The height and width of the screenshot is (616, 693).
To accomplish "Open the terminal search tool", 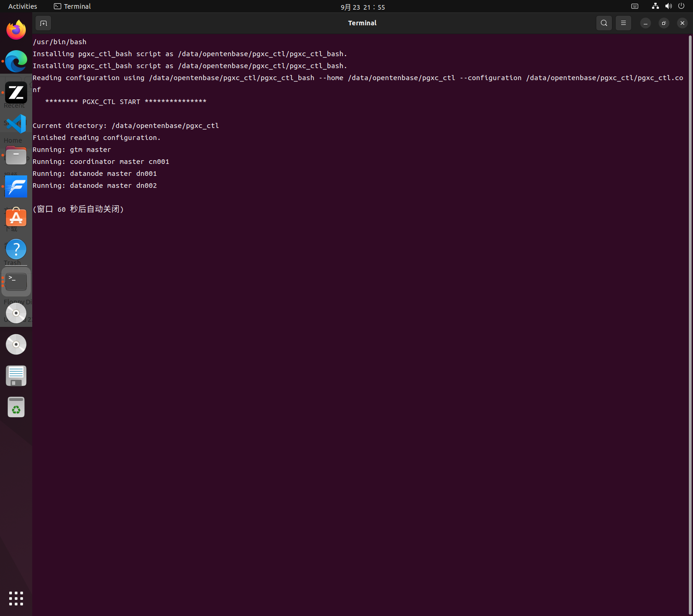I will pyautogui.click(x=604, y=23).
